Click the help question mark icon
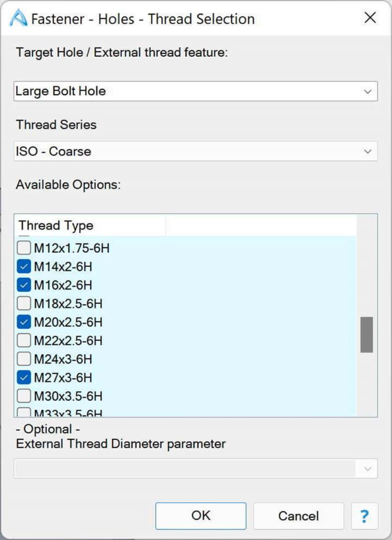The height and width of the screenshot is (540, 392). [x=364, y=515]
